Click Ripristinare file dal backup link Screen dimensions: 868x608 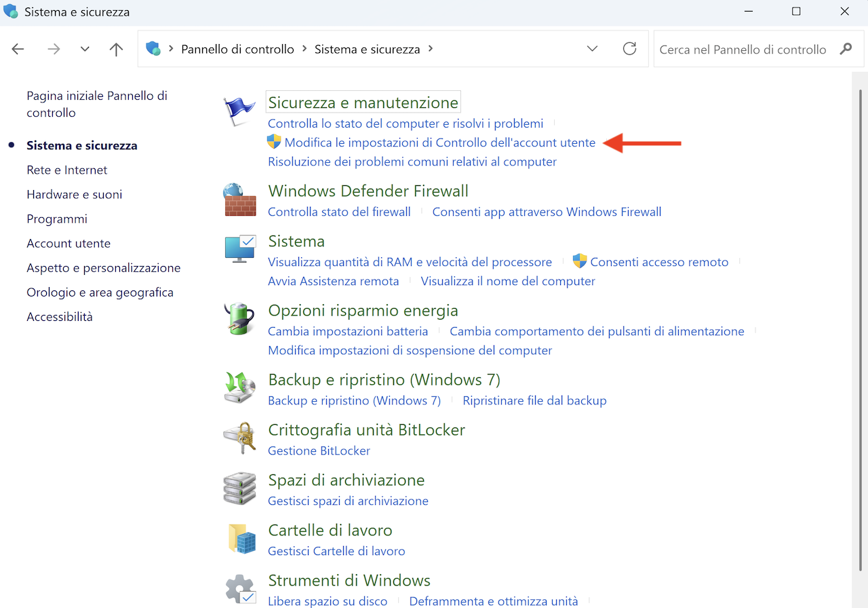pyautogui.click(x=534, y=400)
